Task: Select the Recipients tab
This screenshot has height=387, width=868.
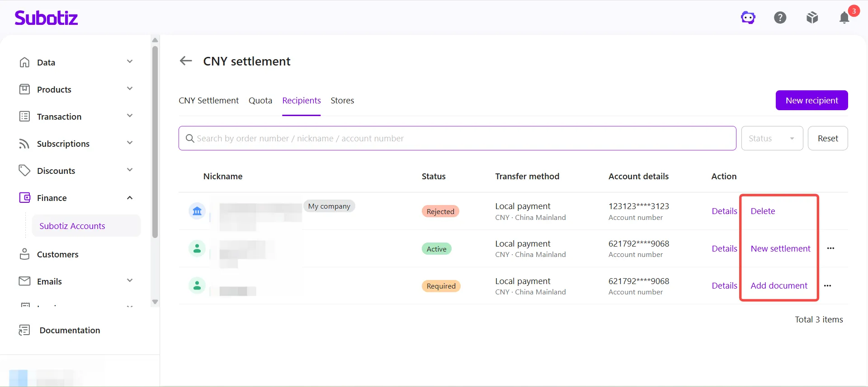Action: pos(302,100)
